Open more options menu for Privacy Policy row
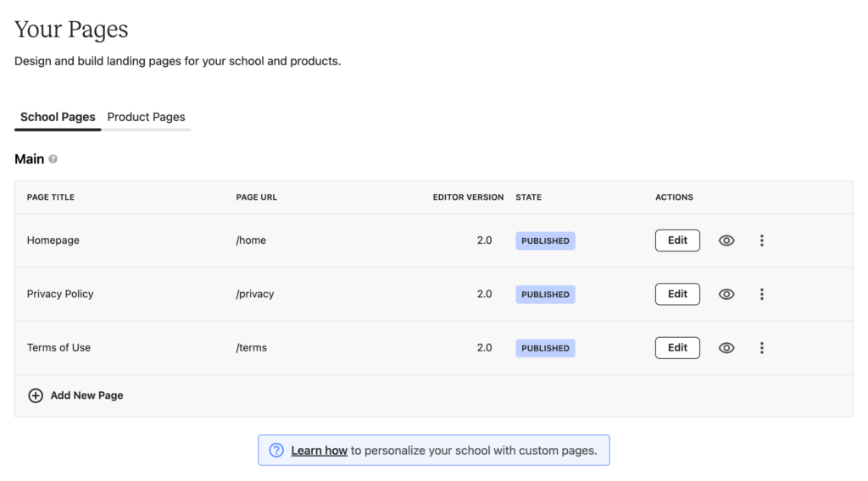868x481 pixels. (762, 294)
